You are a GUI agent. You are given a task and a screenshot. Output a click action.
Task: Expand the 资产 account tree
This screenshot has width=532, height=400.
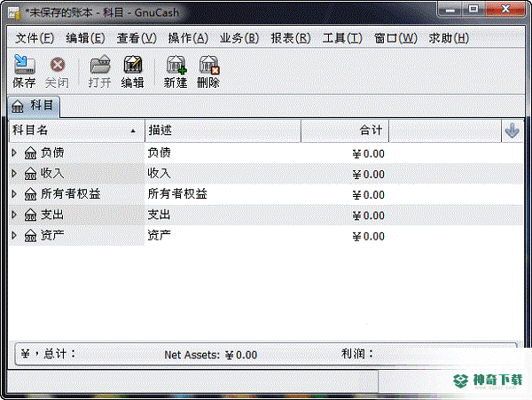point(14,235)
